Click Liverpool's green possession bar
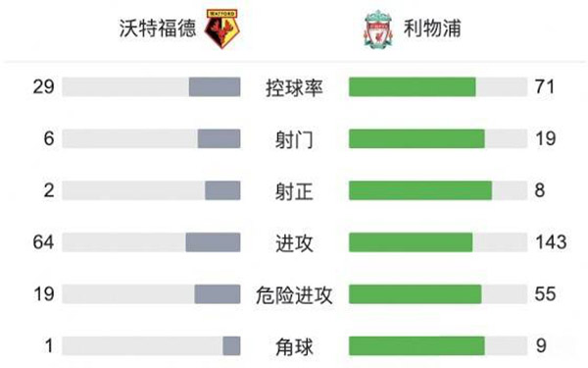 coord(413,86)
